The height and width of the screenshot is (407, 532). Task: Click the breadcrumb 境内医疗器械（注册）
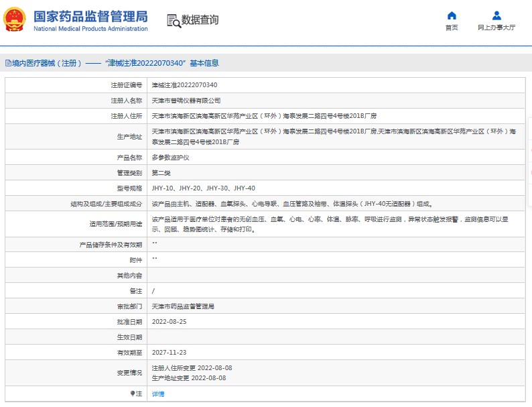coord(47,63)
